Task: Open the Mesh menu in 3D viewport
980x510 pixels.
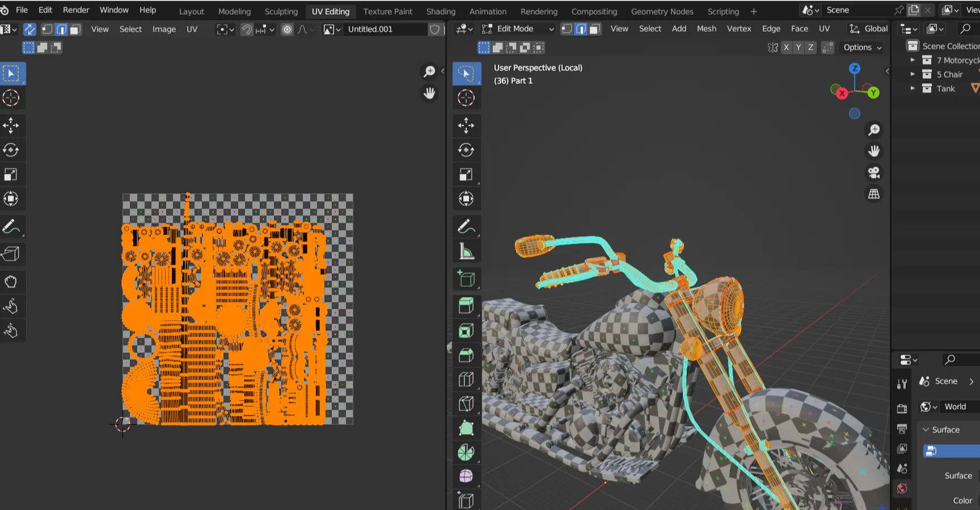Action: pos(706,29)
